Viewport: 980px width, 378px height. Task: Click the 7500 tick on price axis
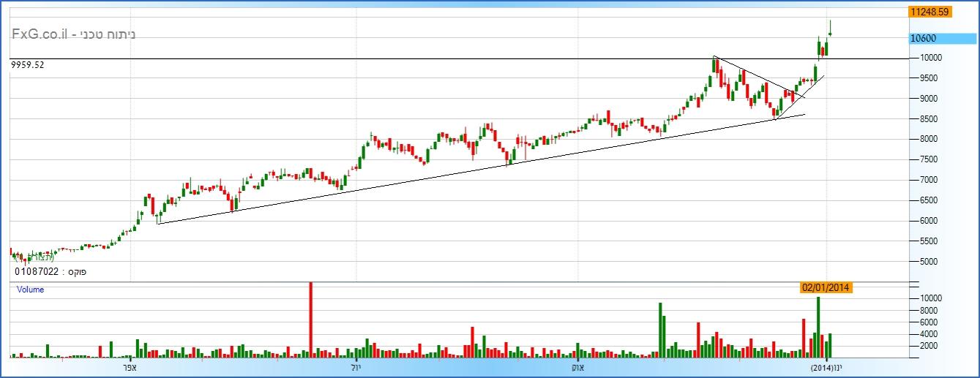(x=919, y=159)
